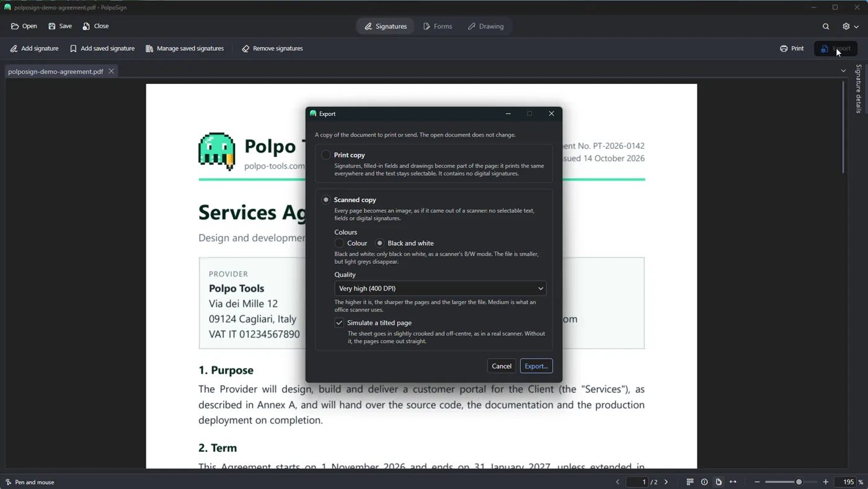The height and width of the screenshot is (489, 868).
Task: Expand the document tabs list chevron
Action: point(843,71)
